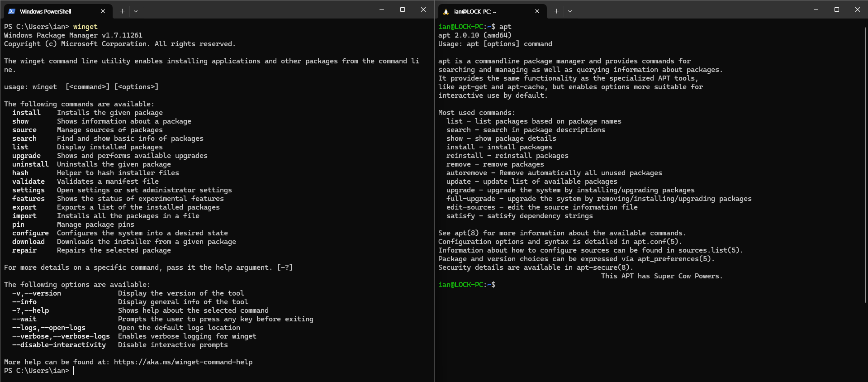Click '--logs,--open-logs' option text
The width and height of the screenshot is (868, 382).
pos(49,328)
